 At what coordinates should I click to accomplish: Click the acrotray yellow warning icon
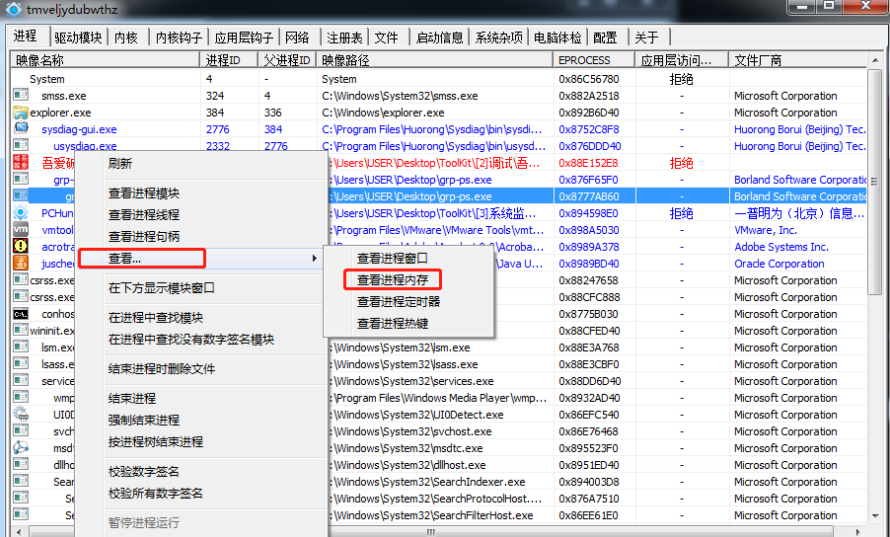[20, 246]
